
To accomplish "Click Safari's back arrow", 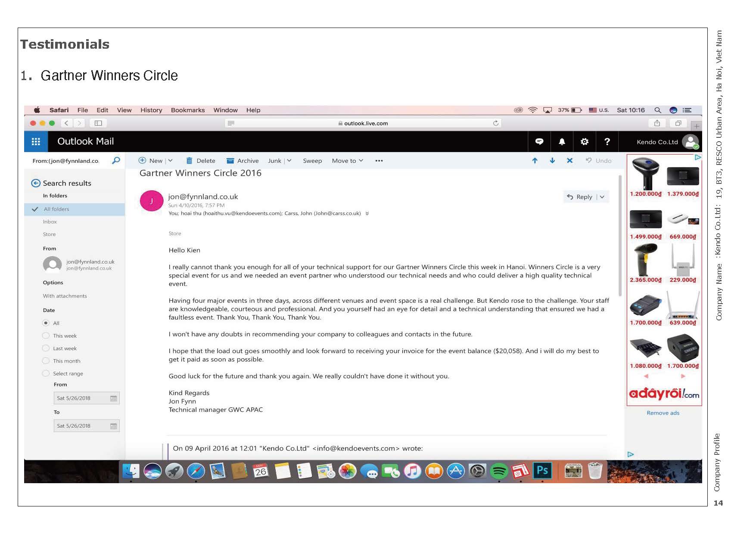I will click(66, 123).
